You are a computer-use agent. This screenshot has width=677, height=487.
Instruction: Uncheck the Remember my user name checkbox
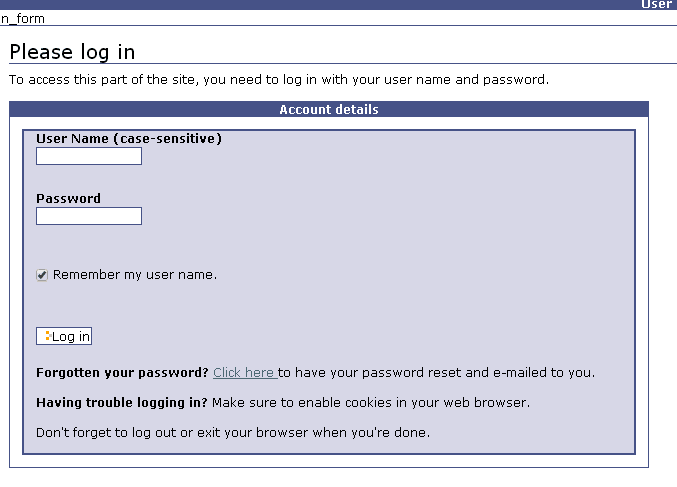coord(42,275)
